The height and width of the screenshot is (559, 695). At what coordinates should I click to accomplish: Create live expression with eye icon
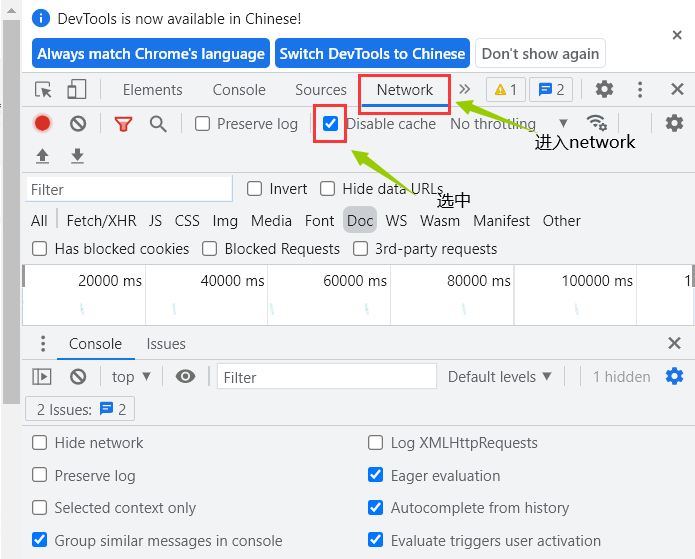coord(185,376)
